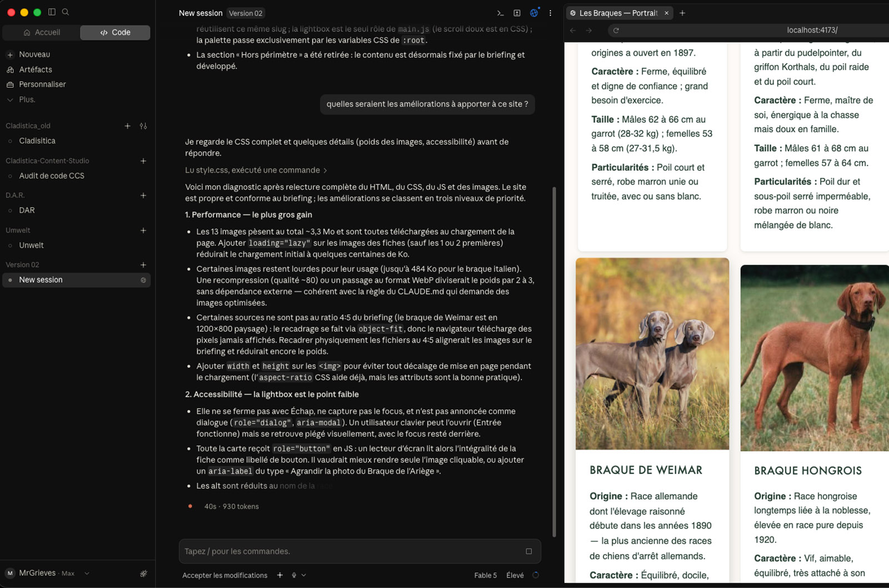Click the stop square in the prompt box

click(528, 551)
